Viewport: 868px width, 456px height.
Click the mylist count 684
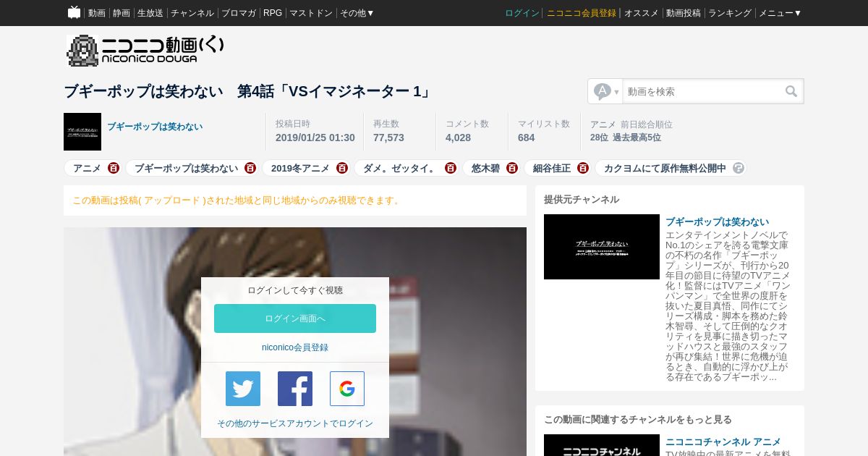[x=526, y=138]
